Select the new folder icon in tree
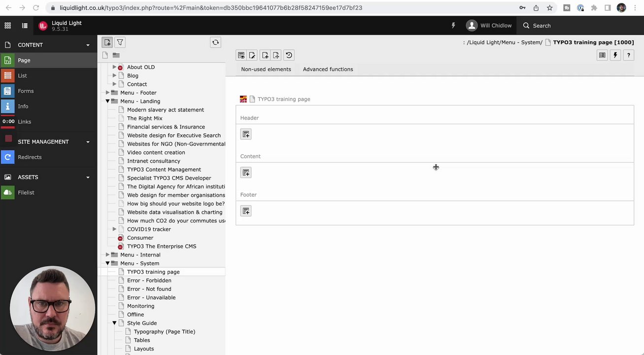This screenshot has width=644, height=355. click(116, 55)
